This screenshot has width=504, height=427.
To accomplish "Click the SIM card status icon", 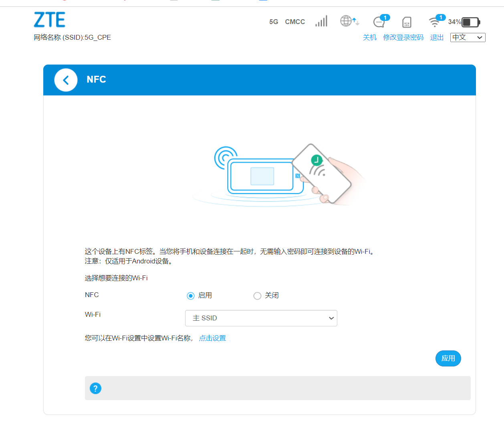I will [x=407, y=22].
